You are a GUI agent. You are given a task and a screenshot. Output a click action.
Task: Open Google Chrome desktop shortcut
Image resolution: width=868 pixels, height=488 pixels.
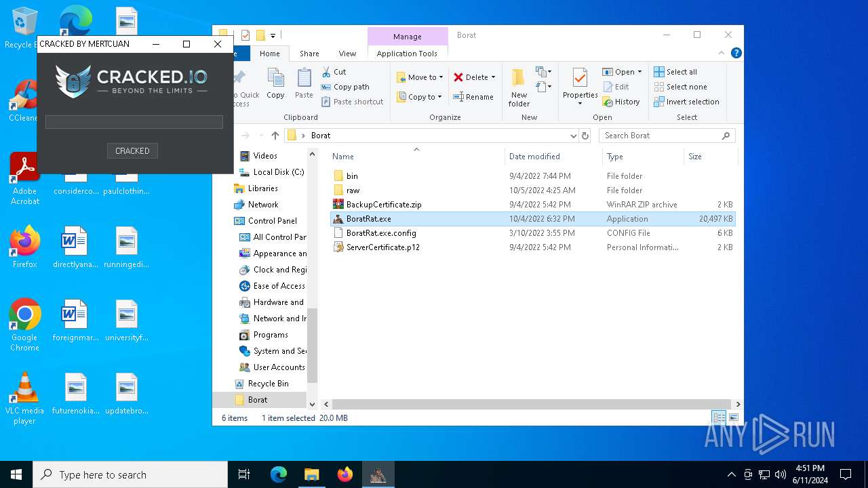pyautogui.click(x=24, y=325)
